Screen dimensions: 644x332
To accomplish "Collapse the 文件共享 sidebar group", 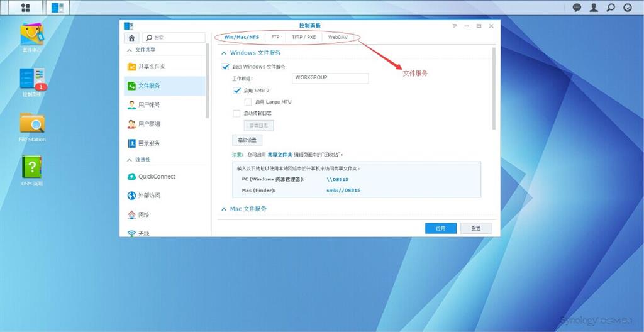I will pos(130,50).
